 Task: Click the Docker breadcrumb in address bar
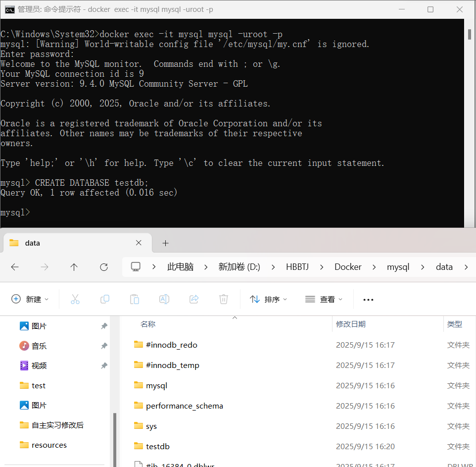coord(348,267)
